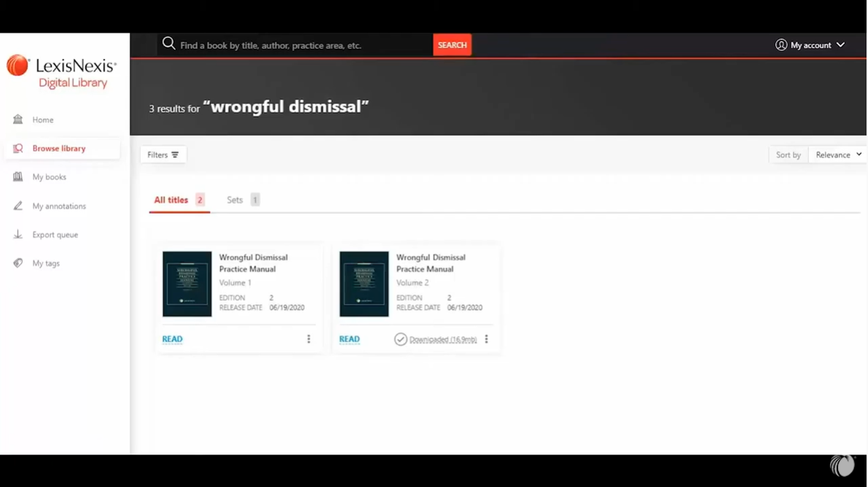Click the Wrongful Dismissal Volume 2 cover thumbnail
This screenshot has height=487, width=868.
click(364, 284)
